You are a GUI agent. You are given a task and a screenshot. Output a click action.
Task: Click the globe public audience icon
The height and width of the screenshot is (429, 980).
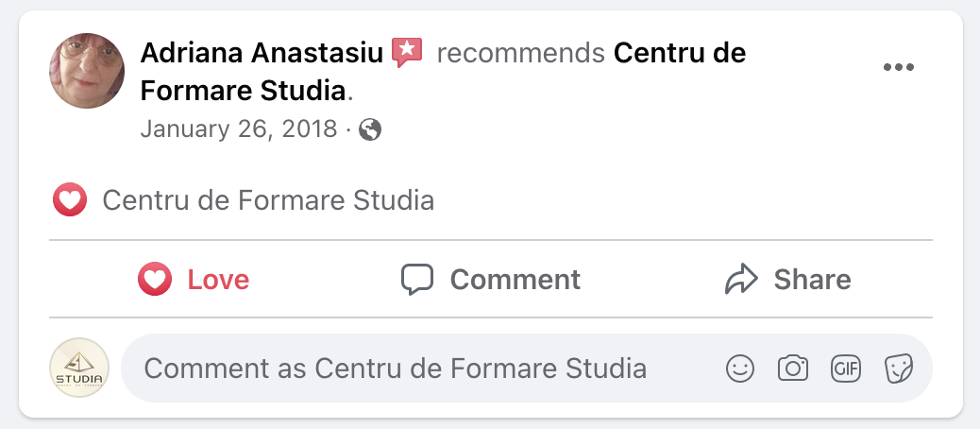click(371, 130)
